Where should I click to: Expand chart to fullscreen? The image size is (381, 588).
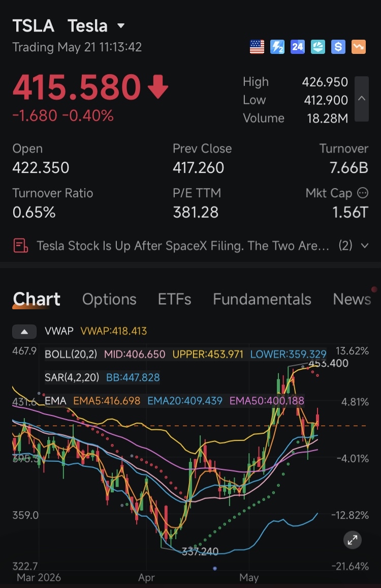point(353,540)
